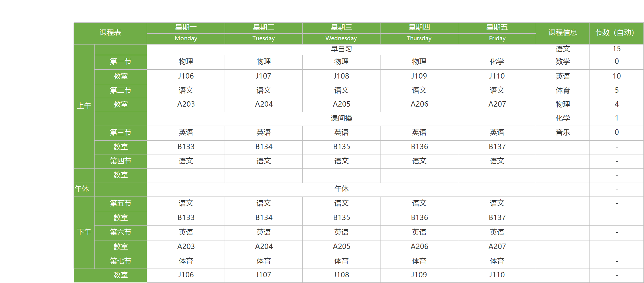Select the Wednesday header cell

(x=341, y=39)
